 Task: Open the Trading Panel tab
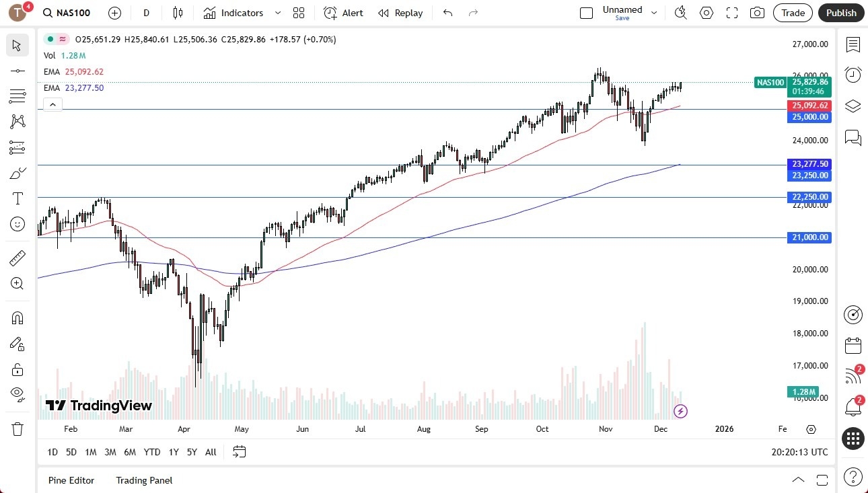pos(143,480)
